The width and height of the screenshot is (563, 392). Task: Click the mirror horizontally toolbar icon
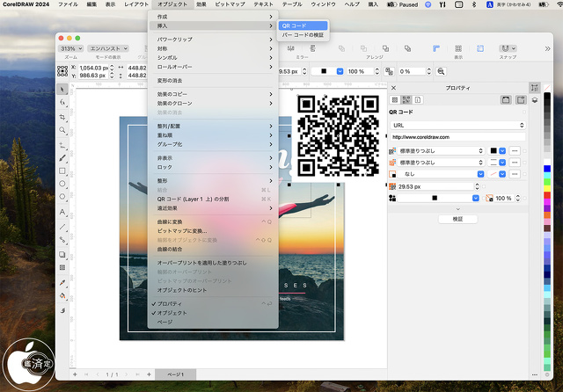coord(291,48)
